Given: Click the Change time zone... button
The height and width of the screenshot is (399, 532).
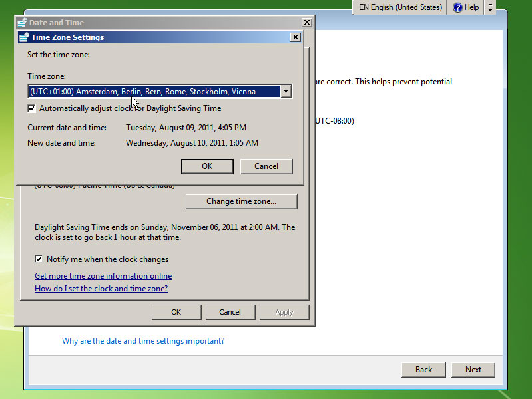Looking at the screenshot, I should pos(241,201).
